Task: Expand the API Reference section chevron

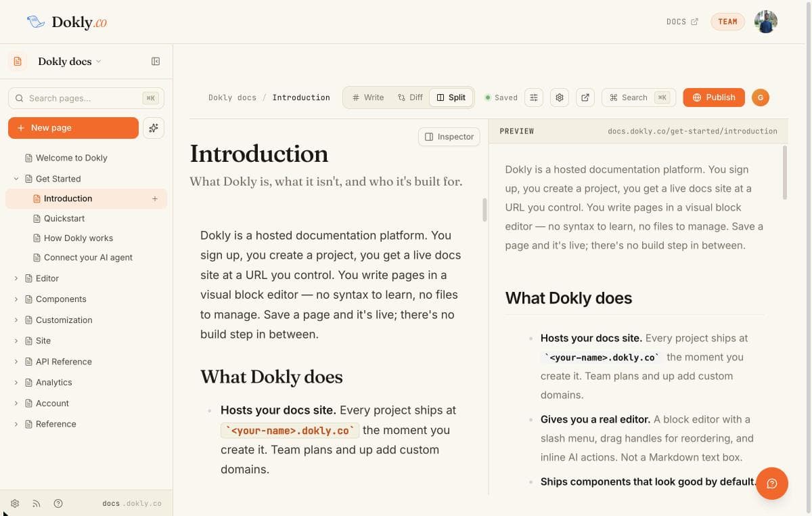Action: point(16,362)
